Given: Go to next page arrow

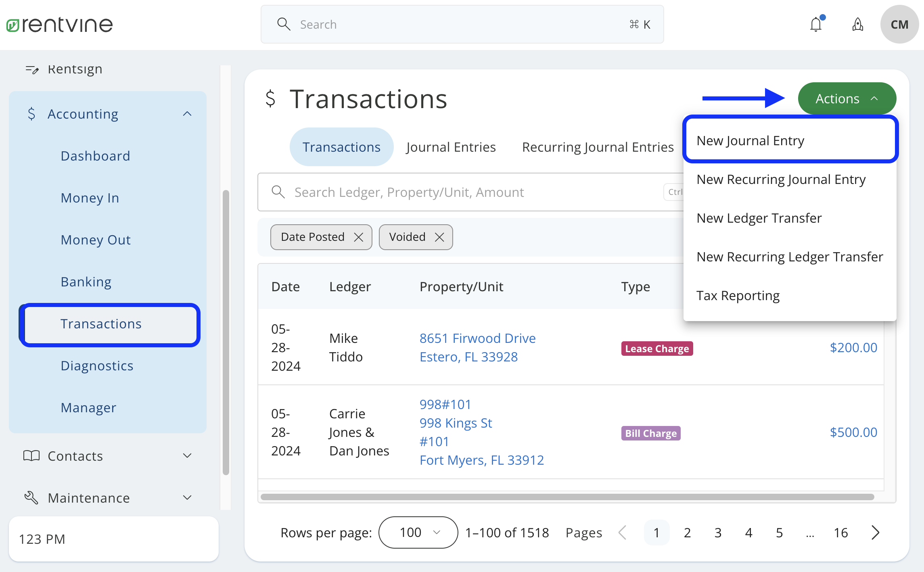Looking at the screenshot, I should pyautogui.click(x=875, y=532).
